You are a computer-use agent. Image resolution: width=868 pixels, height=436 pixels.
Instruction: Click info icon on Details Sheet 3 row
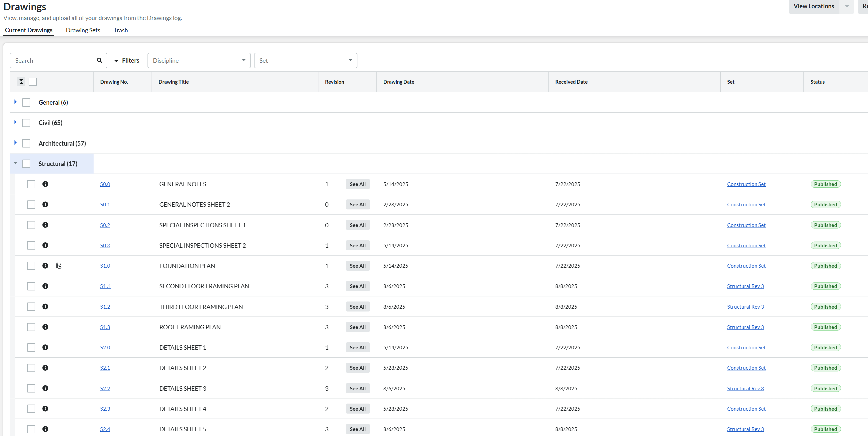45,388
